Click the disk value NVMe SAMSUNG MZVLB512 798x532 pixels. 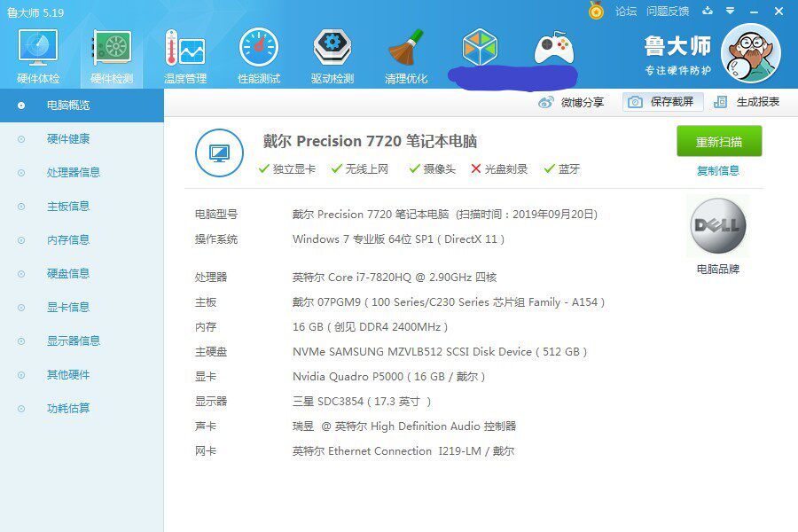440,352
